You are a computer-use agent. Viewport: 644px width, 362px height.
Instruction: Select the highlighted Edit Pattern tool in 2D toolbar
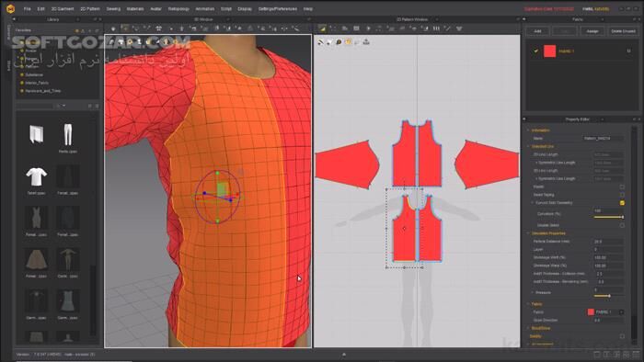(322, 28)
